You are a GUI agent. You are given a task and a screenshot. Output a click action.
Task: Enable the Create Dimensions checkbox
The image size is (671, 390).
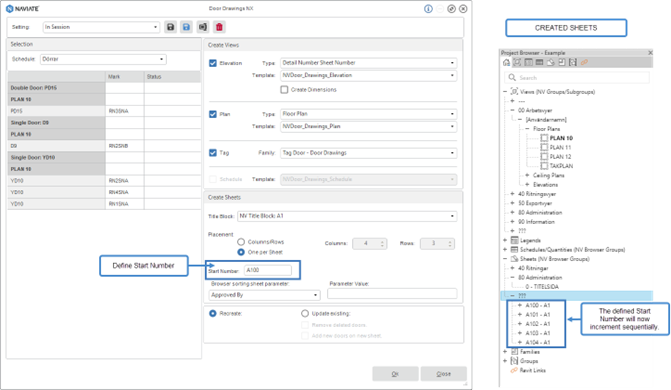coord(284,89)
